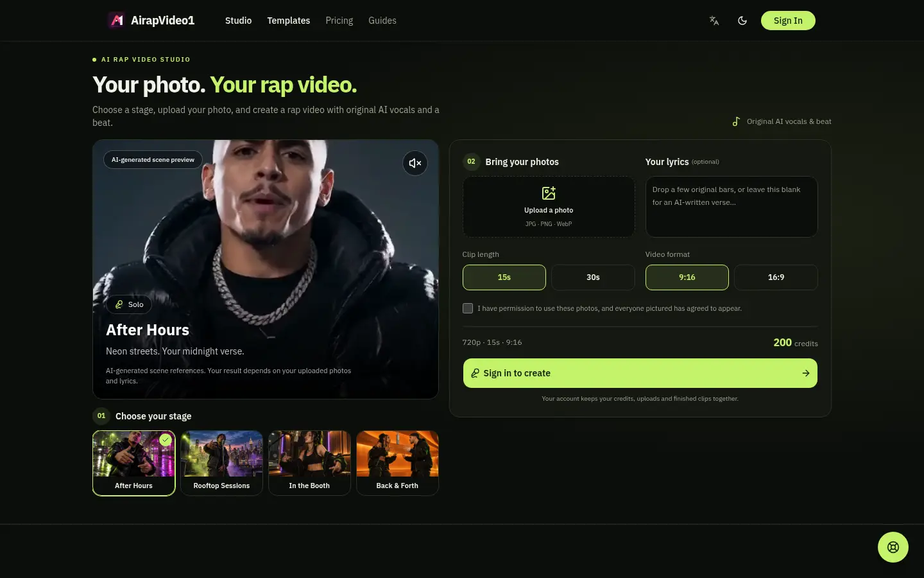Click the 720p · 15s · 9:16 summary
This screenshot has width=924, height=578.
pyautogui.click(x=492, y=342)
